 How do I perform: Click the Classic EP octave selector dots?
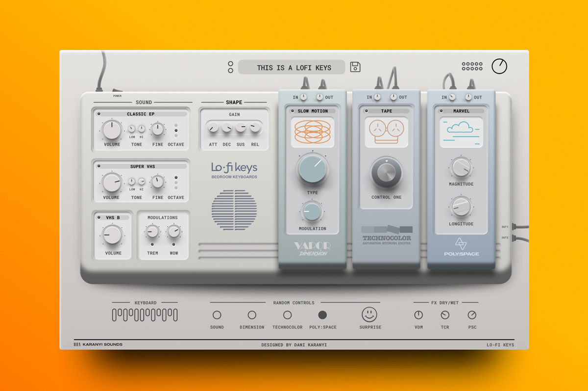[176, 130]
